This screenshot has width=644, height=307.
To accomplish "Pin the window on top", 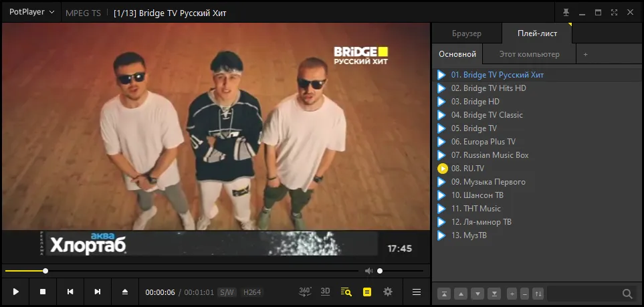I will (x=566, y=12).
